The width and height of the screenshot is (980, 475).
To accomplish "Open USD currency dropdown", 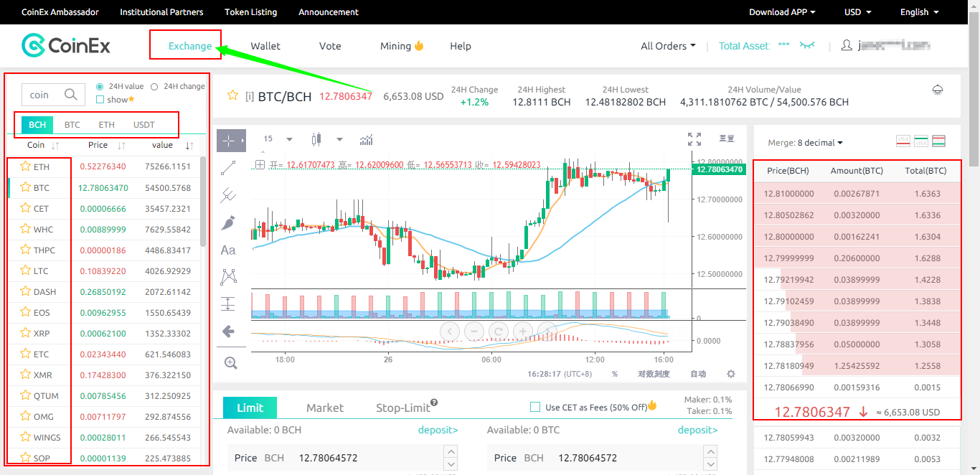I will click(857, 12).
